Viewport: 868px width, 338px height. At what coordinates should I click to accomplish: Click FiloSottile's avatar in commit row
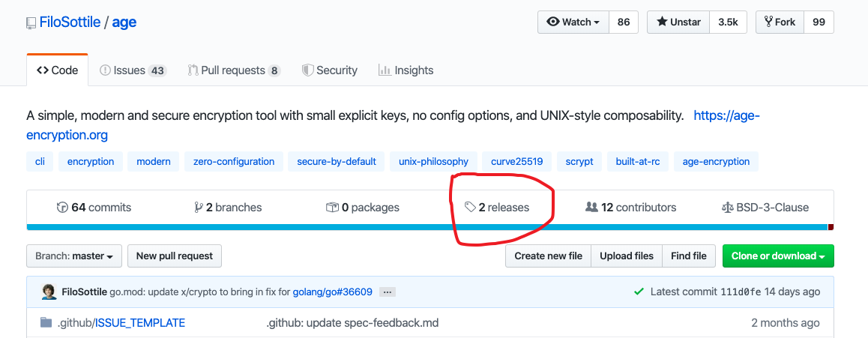tap(49, 292)
